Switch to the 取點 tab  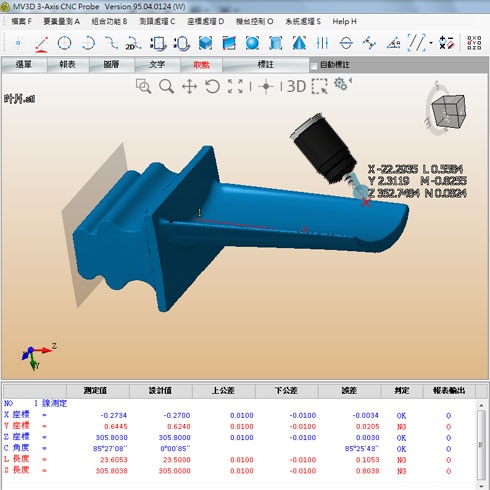point(201,65)
